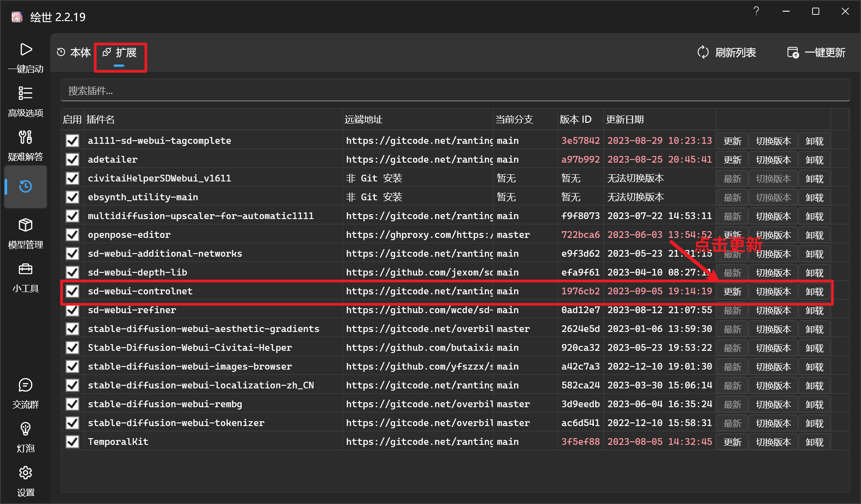The width and height of the screenshot is (861, 504).
Task: Open the small tools briefcase icon
Action: (x=26, y=269)
